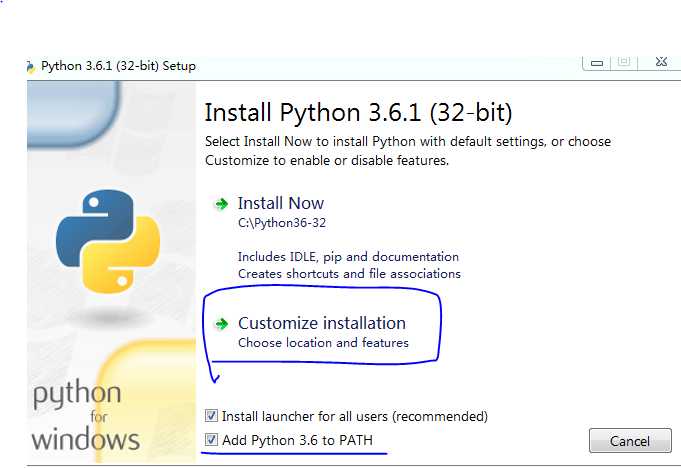Click the Python logo in the left sidebar

108,241
